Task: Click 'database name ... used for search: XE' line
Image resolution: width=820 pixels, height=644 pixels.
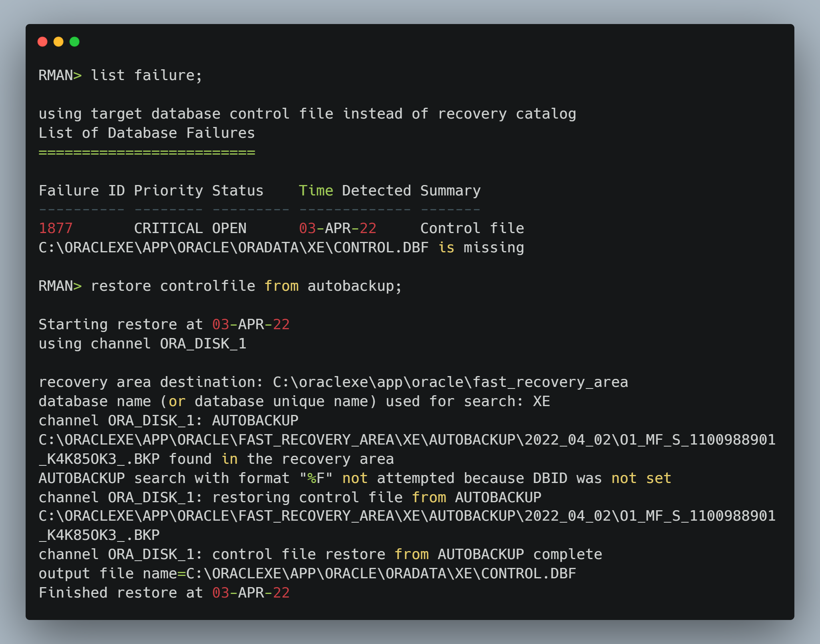Action: [294, 401]
